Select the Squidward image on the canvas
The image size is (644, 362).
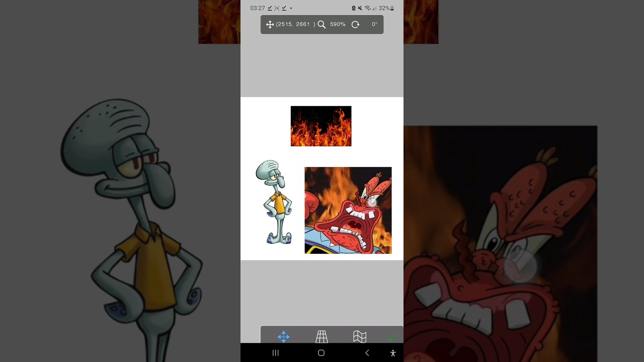tap(274, 202)
